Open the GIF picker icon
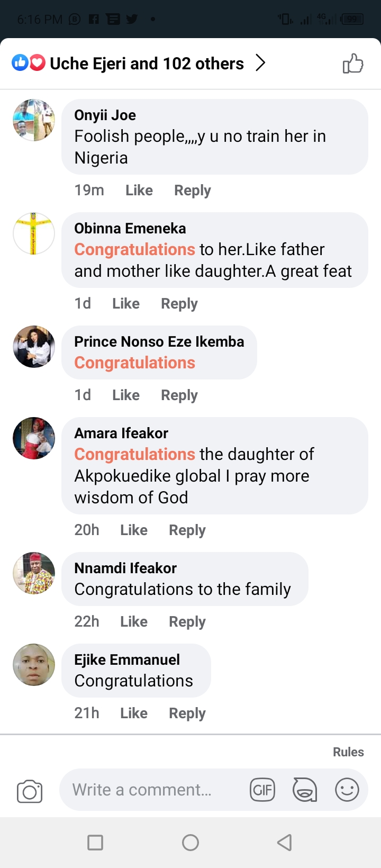Image resolution: width=381 pixels, height=868 pixels. coord(262,790)
